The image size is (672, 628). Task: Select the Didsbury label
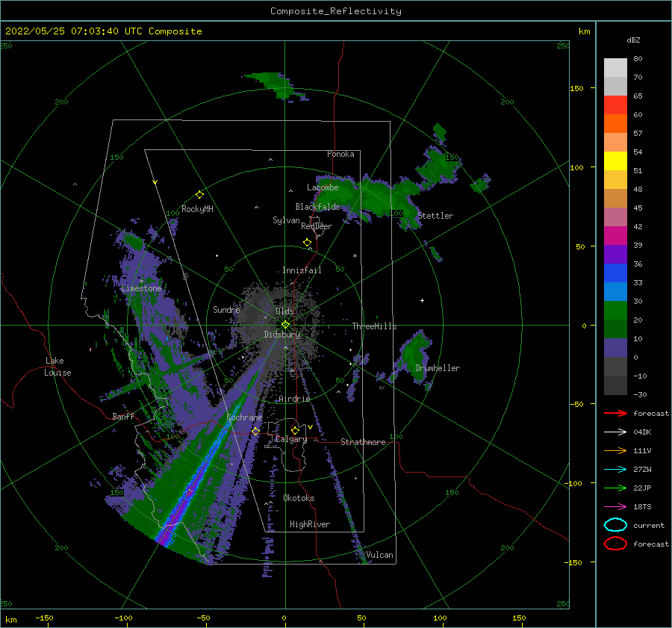[x=281, y=335]
